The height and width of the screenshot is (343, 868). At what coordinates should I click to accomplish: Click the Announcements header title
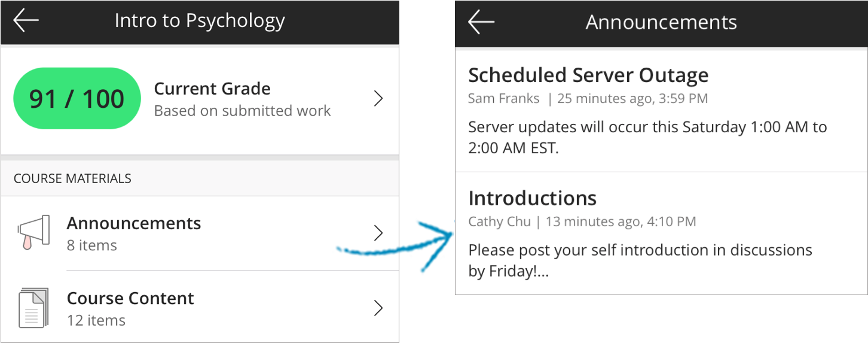(661, 22)
